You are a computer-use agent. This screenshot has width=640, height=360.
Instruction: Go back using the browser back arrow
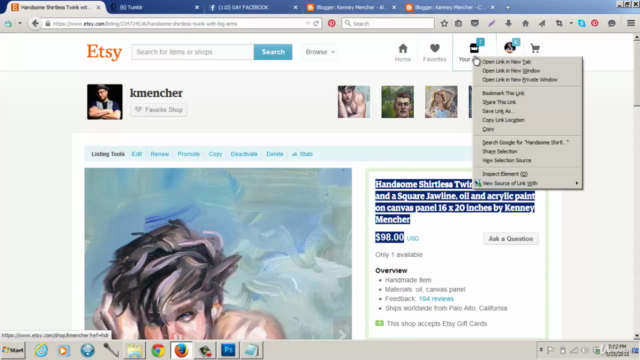click(x=35, y=23)
